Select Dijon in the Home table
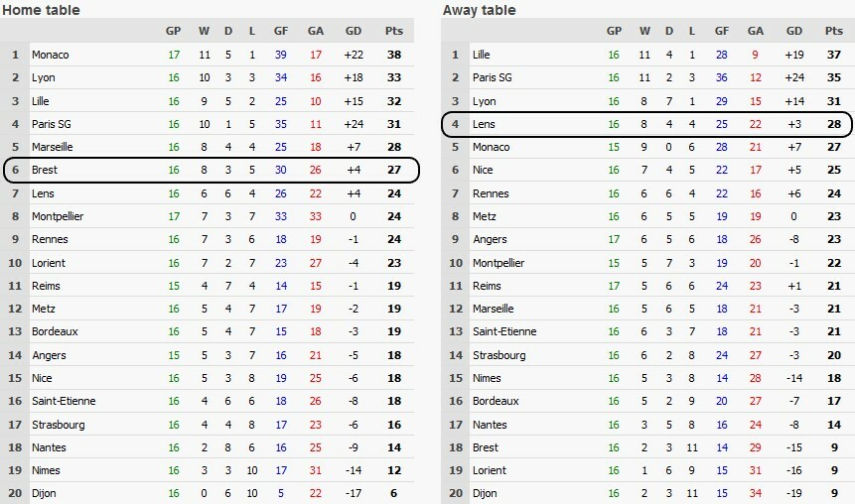855x504 pixels. (45, 493)
